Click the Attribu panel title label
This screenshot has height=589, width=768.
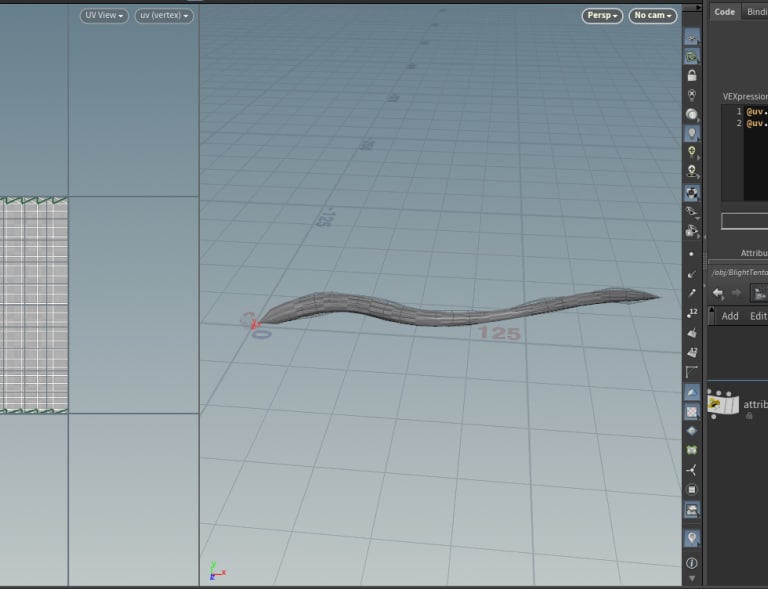pyautogui.click(x=754, y=253)
